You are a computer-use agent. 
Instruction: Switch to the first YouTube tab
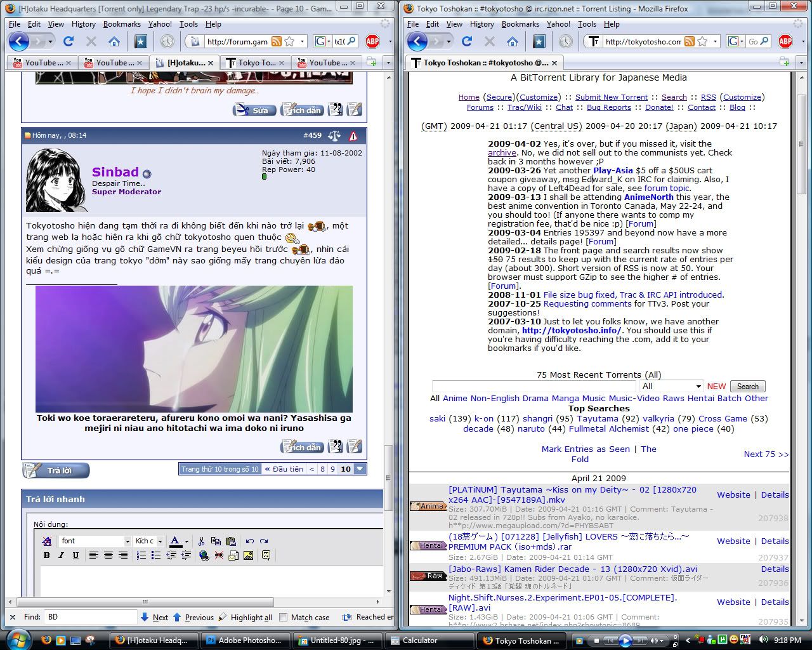[x=42, y=62]
